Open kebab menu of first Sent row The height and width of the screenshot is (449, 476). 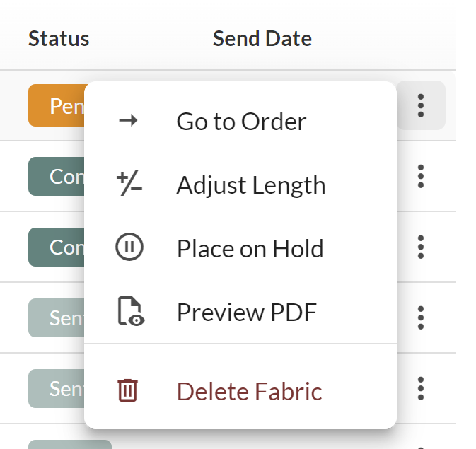421,318
